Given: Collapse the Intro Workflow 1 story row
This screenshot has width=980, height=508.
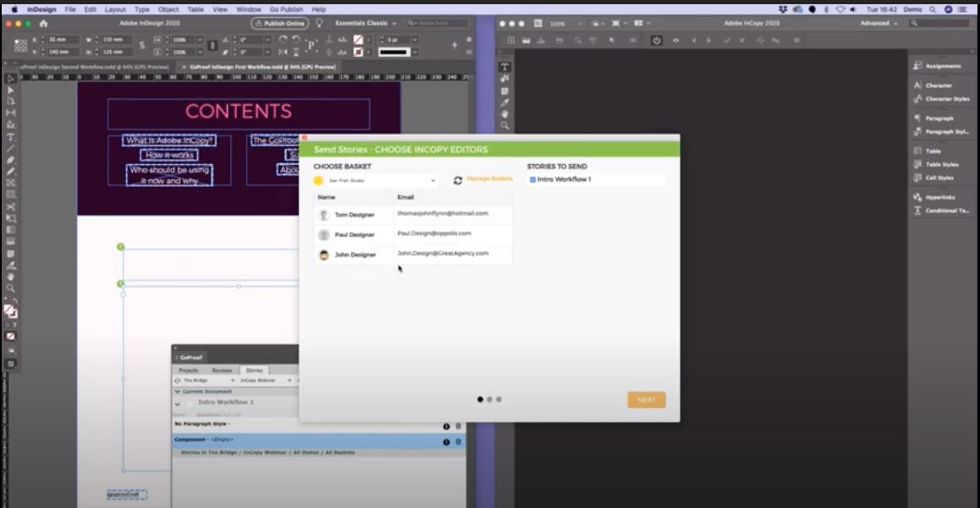Looking at the screenshot, I should pyautogui.click(x=178, y=404).
